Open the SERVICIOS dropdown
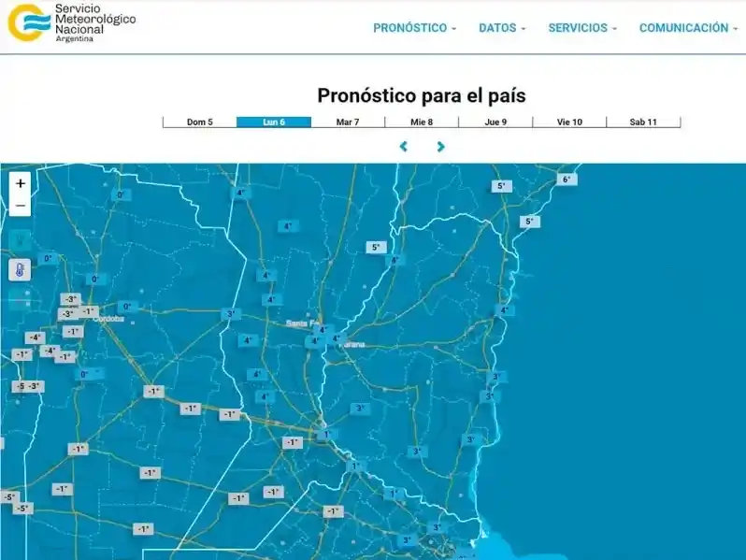This screenshot has width=746, height=560. tap(582, 28)
